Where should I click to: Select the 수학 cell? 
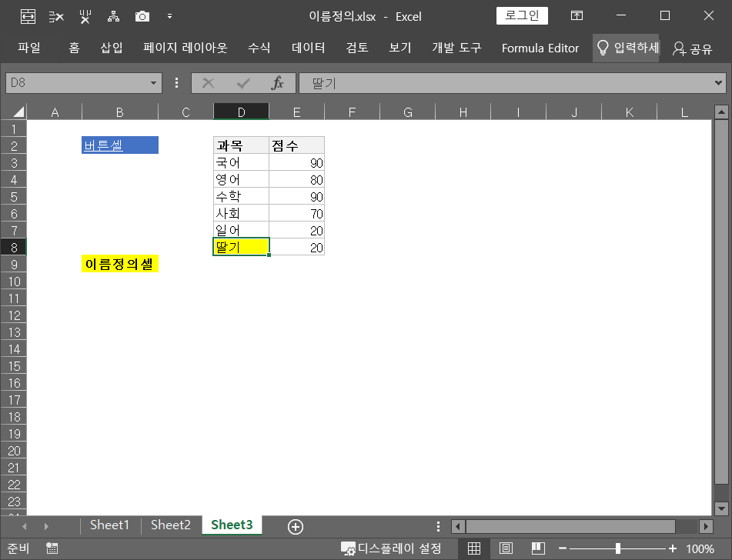click(242, 196)
